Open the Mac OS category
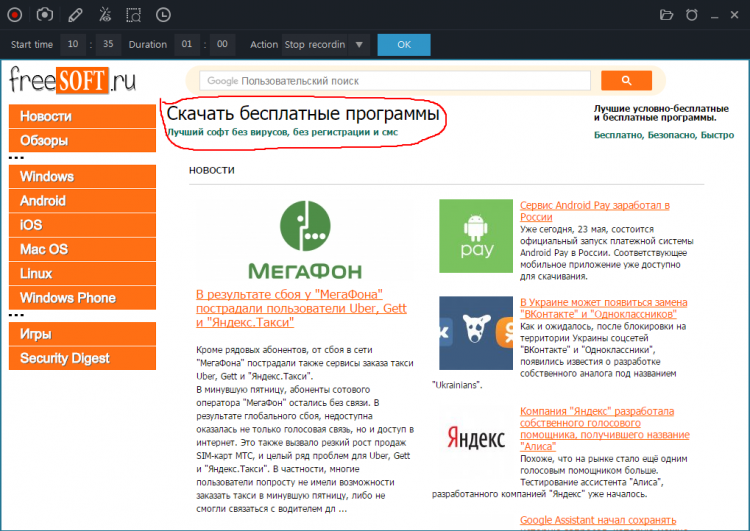 coord(82,249)
